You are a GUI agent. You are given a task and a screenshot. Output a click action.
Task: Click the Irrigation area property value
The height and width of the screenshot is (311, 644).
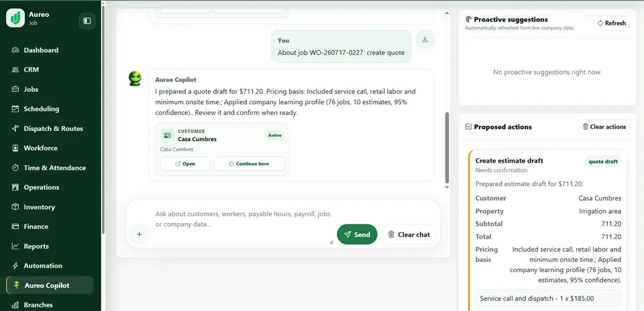600,212
